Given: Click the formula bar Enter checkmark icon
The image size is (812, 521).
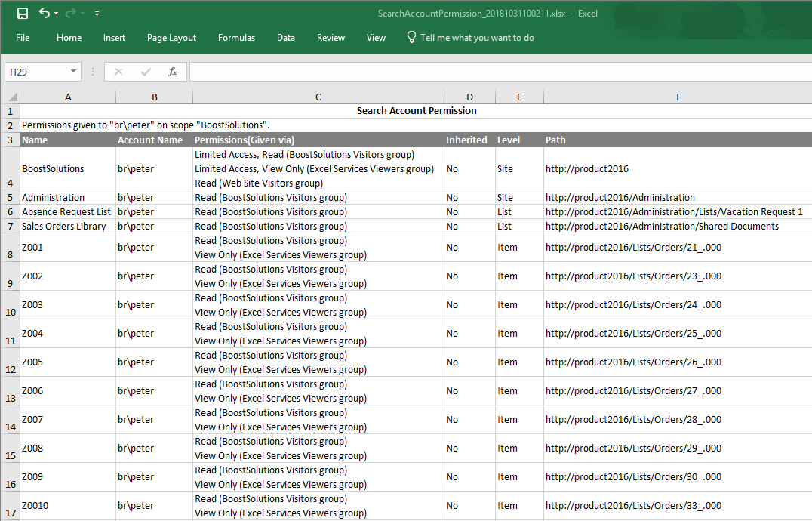Looking at the screenshot, I should [146, 72].
